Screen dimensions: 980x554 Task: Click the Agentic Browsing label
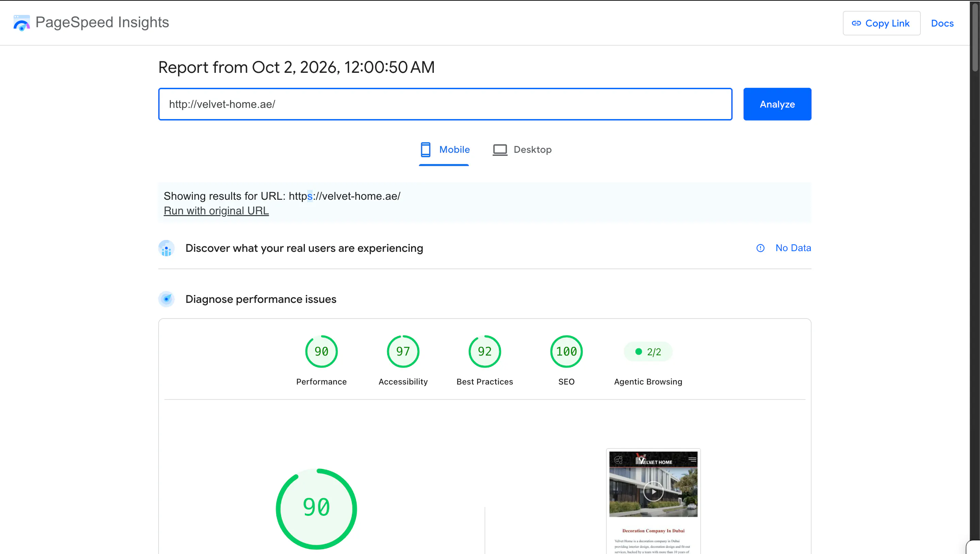tap(648, 381)
